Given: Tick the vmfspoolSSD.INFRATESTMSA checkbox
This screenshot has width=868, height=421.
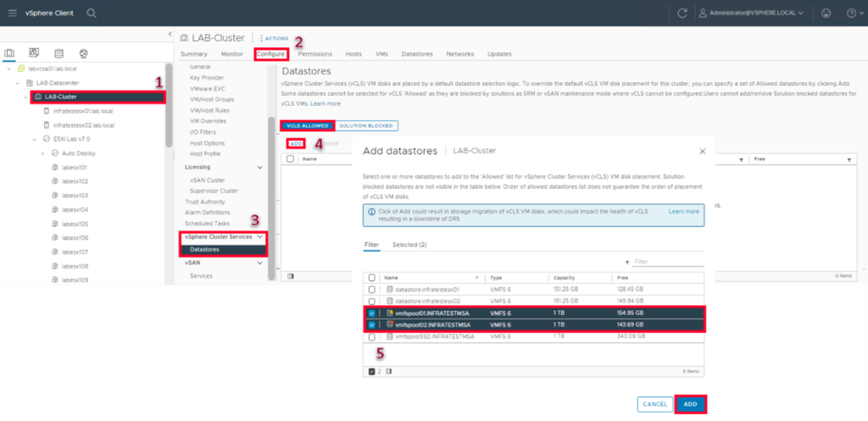Looking at the screenshot, I should (372, 336).
